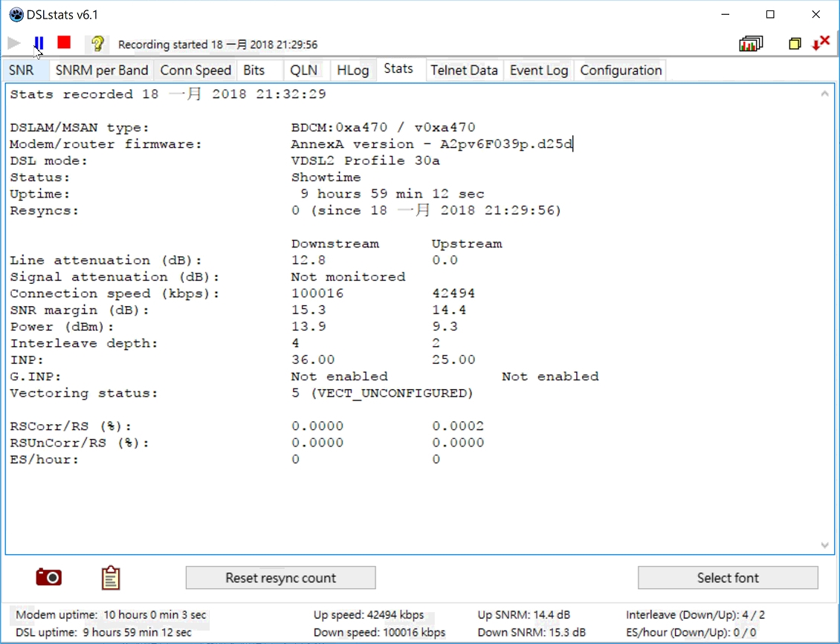Pause recording with the blue pause icon

coord(39,43)
